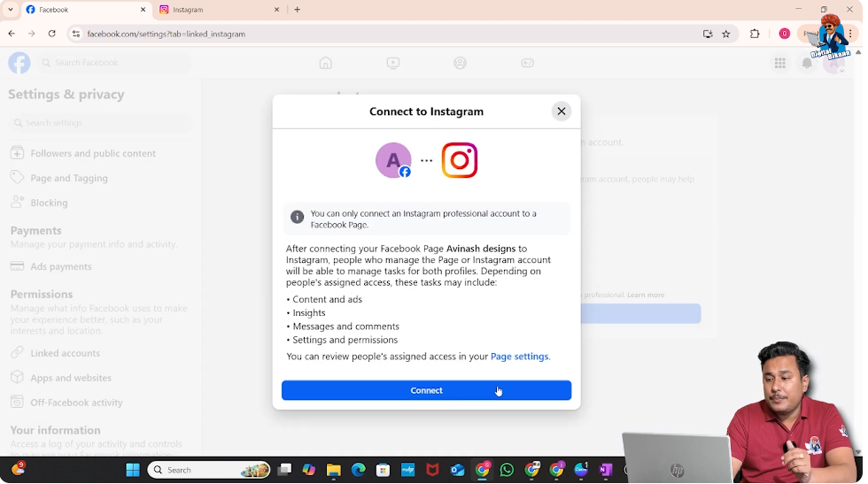Click the blue Connect button
The image size is (868, 484).
pyautogui.click(x=426, y=390)
